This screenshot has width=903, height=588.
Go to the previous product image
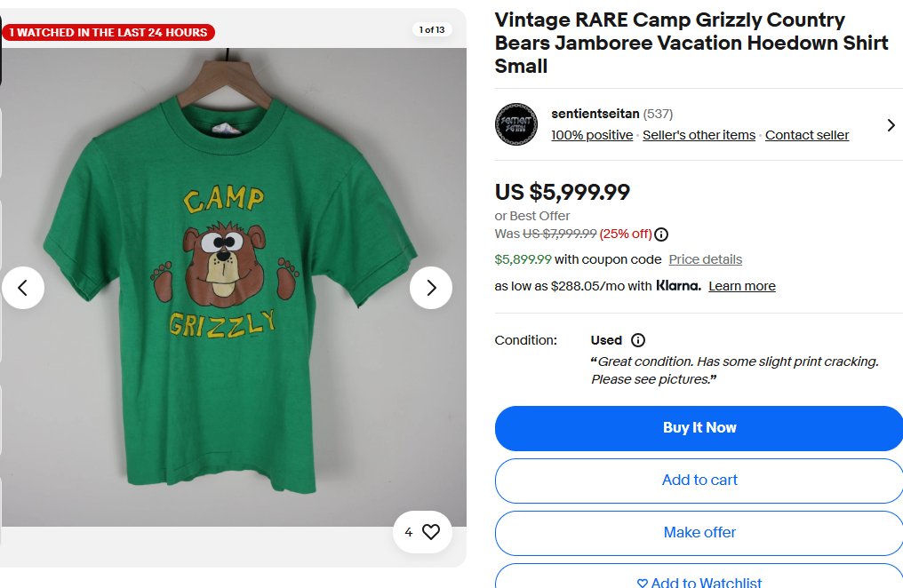click(x=23, y=288)
